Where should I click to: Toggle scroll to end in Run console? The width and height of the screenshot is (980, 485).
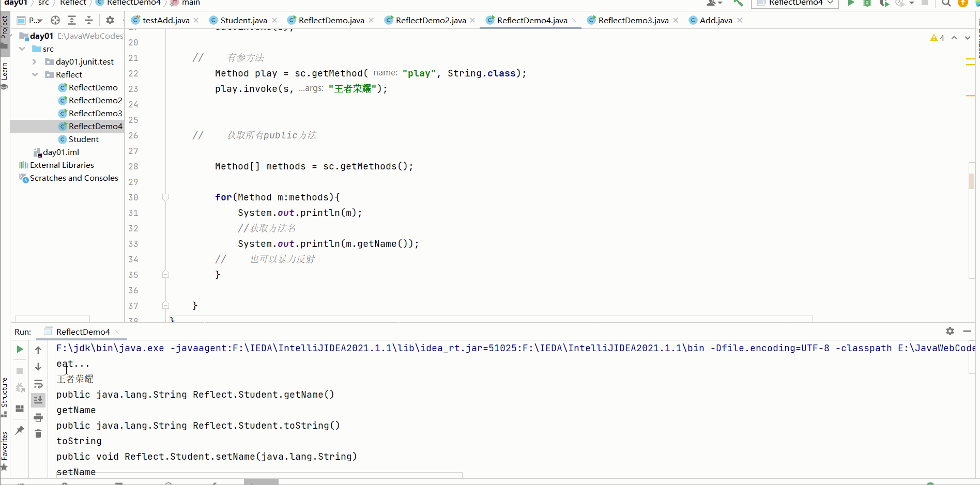click(38, 400)
